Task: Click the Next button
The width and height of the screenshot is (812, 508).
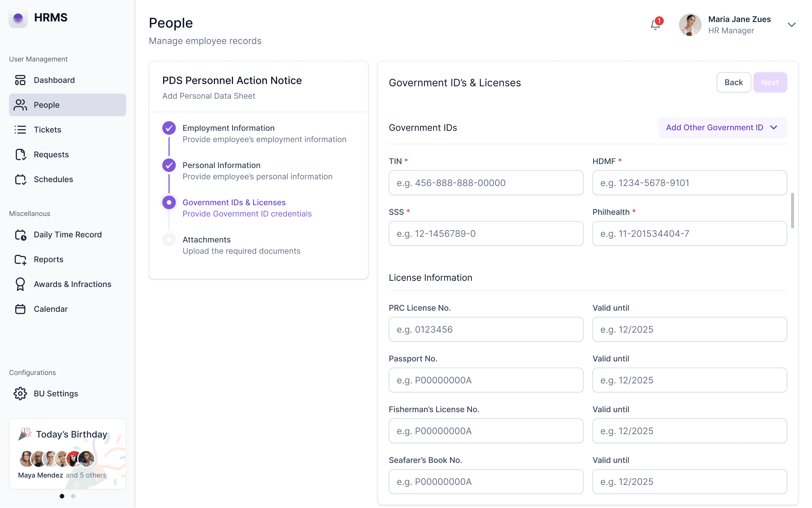Action: pos(770,82)
